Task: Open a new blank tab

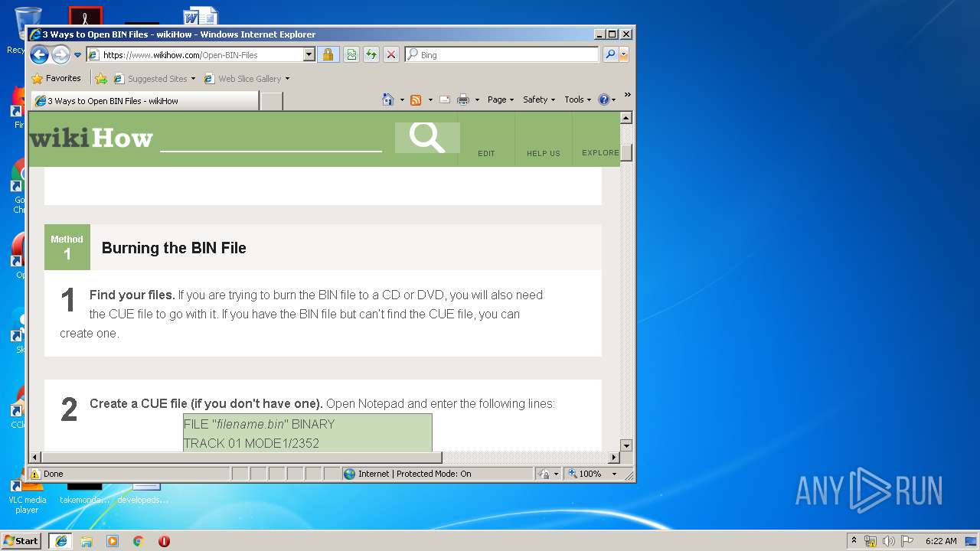Action: coord(271,101)
